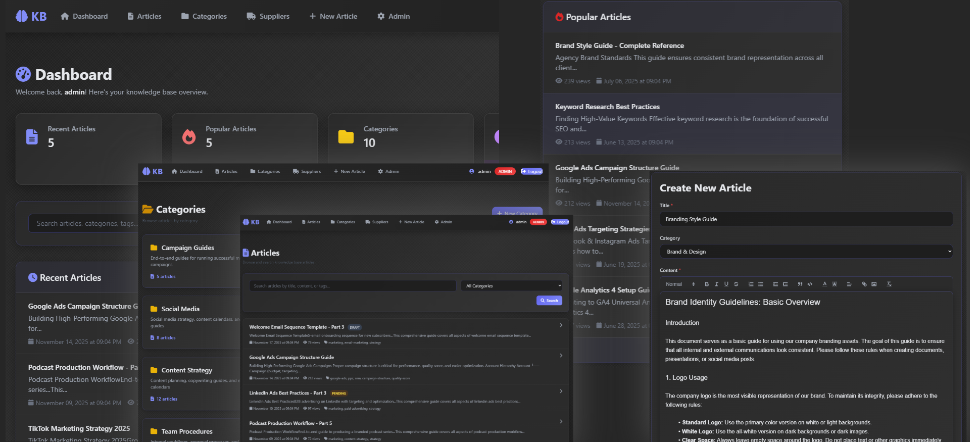This screenshot has height=442, width=980.
Task: Expand the Welcome Email Sequence Template row chevron
Action: (561, 325)
